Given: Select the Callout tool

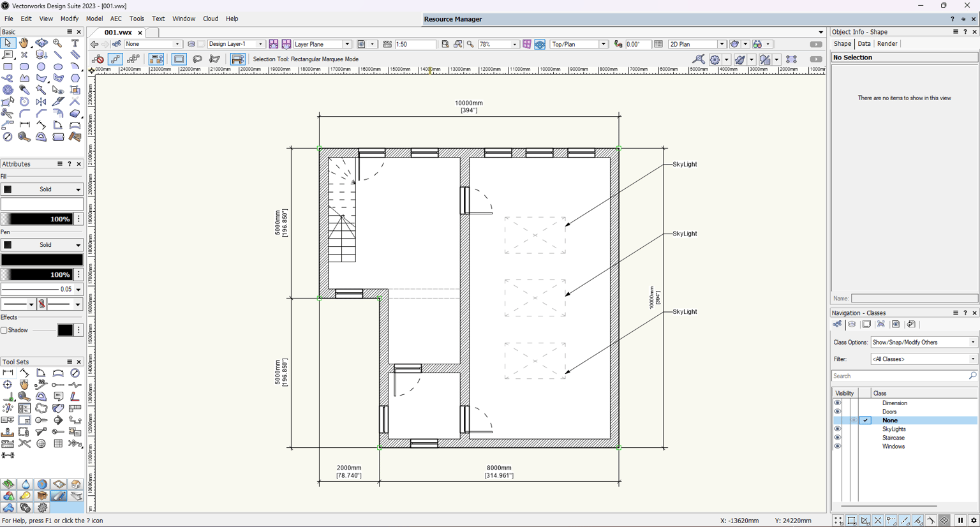Looking at the screenshot, I should [8, 55].
